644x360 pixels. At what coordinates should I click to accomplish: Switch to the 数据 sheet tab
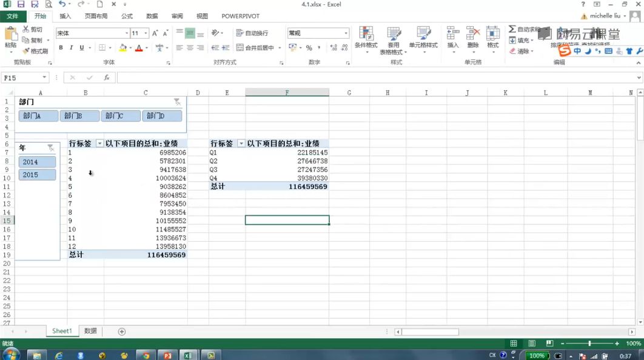[90, 331]
